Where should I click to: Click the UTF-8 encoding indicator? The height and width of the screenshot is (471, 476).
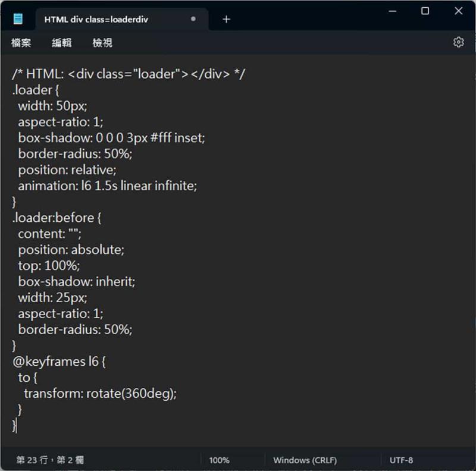(401, 460)
